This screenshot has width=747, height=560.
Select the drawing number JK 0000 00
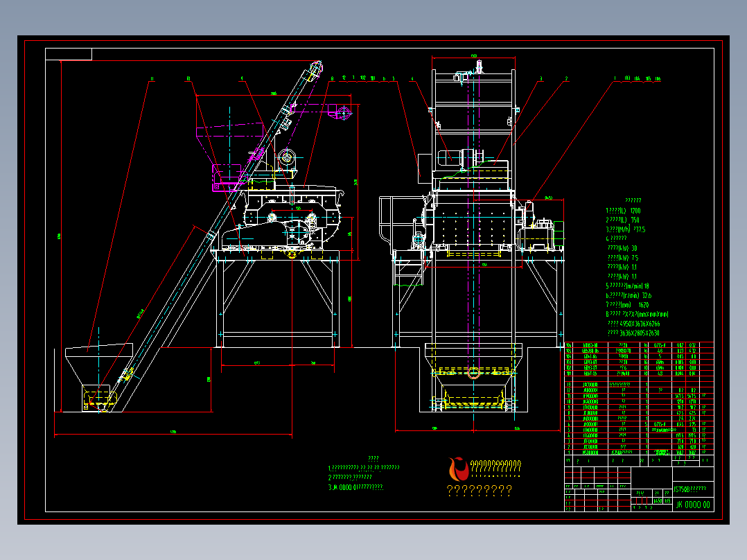coord(693,505)
